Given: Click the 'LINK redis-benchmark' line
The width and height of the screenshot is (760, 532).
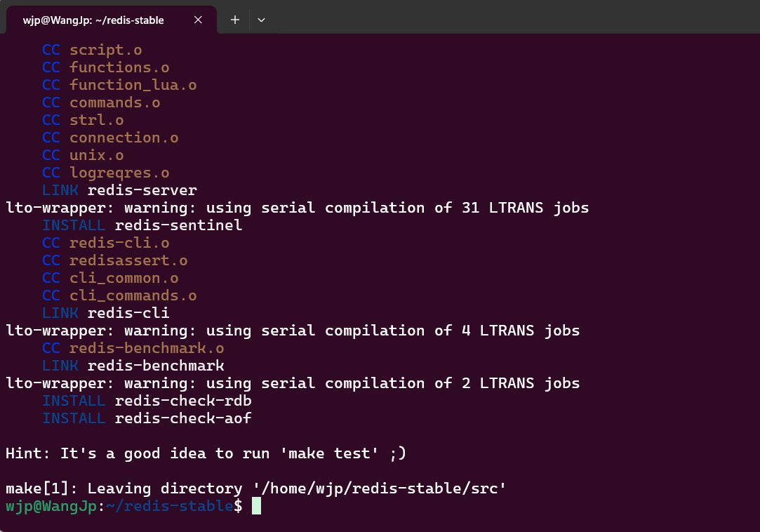Looking at the screenshot, I should pos(133,366).
